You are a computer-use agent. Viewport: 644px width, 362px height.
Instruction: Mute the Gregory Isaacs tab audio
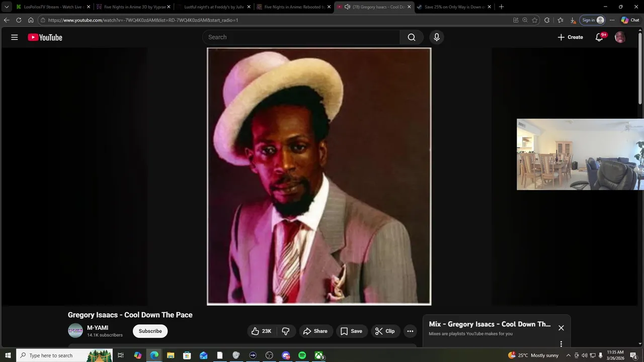click(347, 7)
